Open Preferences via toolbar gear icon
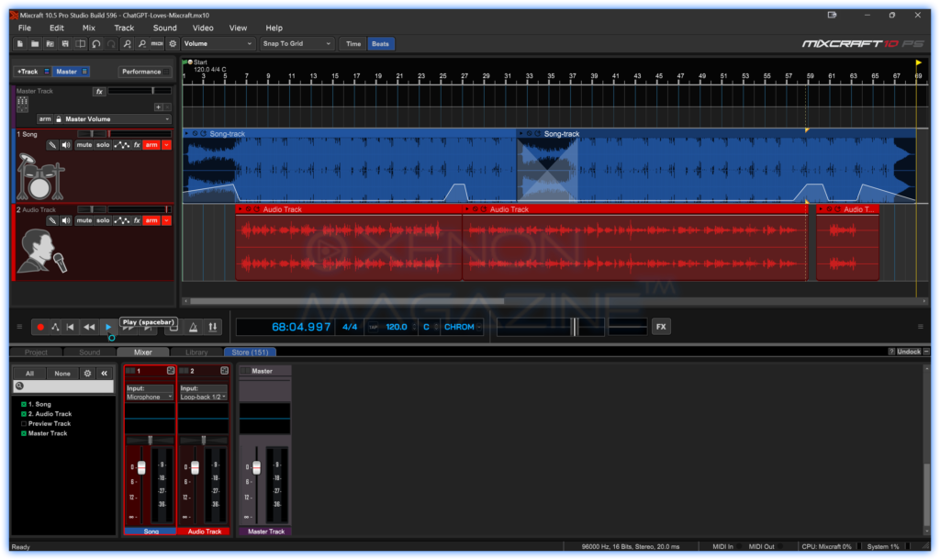The image size is (940, 560). (x=173, y=44)
